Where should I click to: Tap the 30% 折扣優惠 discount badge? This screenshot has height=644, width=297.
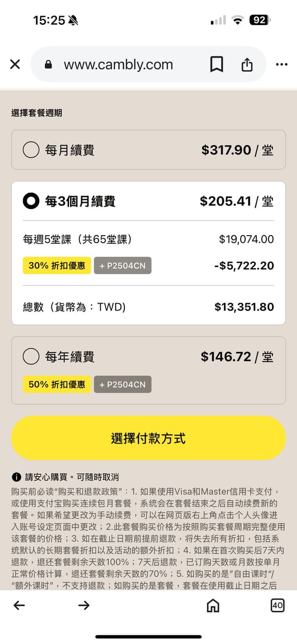56,265
